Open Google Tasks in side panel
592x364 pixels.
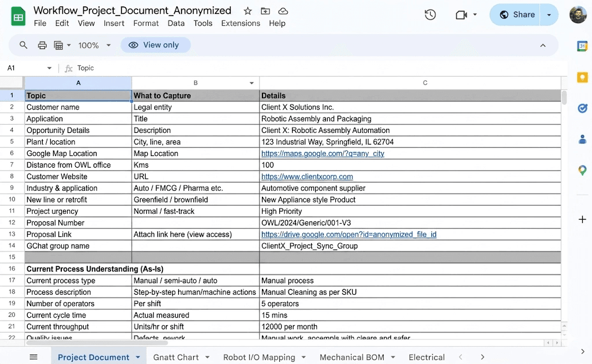pyautogui.click(x=582, y=108)
